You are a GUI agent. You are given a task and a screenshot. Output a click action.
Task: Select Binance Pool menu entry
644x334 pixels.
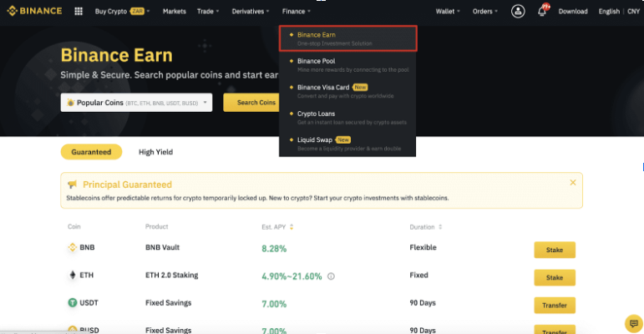point(347,65)
